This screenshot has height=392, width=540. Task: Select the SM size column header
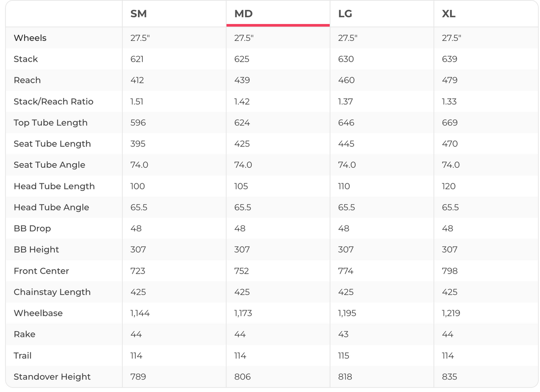click(x=138, y=14)
